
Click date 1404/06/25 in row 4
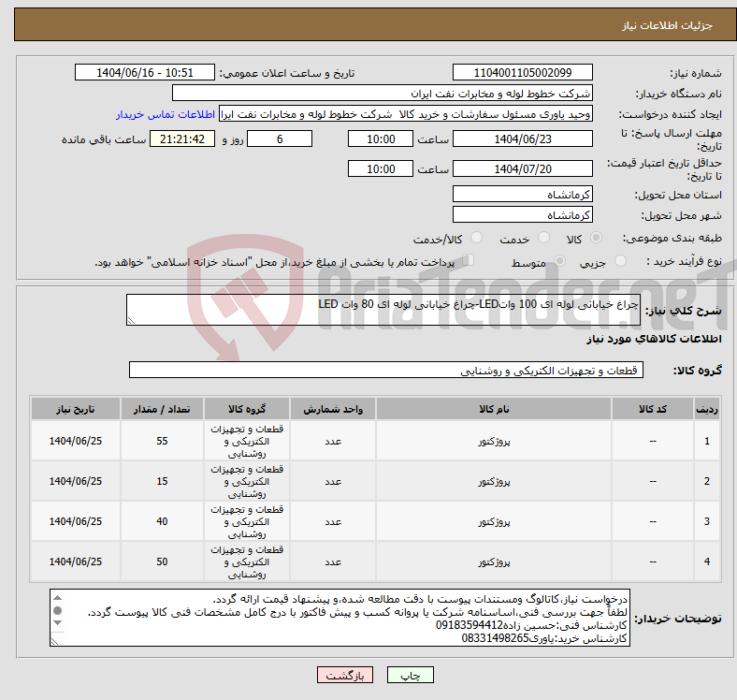[76, 561]
